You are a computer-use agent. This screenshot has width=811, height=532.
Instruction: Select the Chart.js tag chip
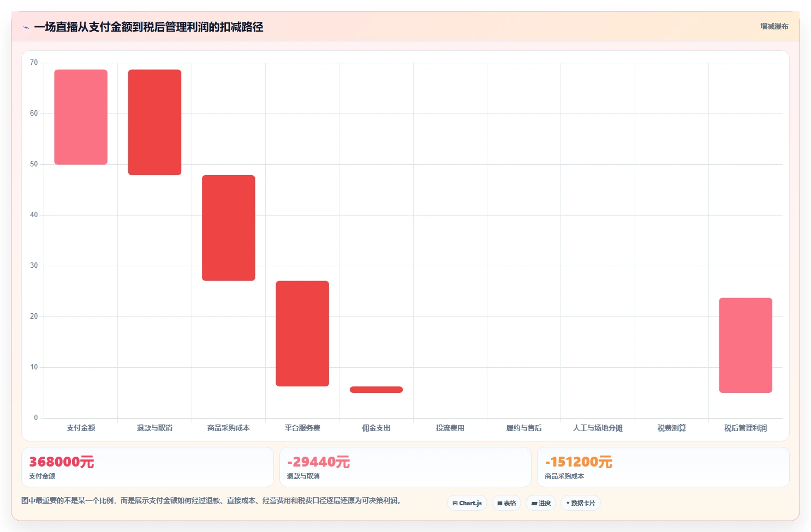click(467, 503)
